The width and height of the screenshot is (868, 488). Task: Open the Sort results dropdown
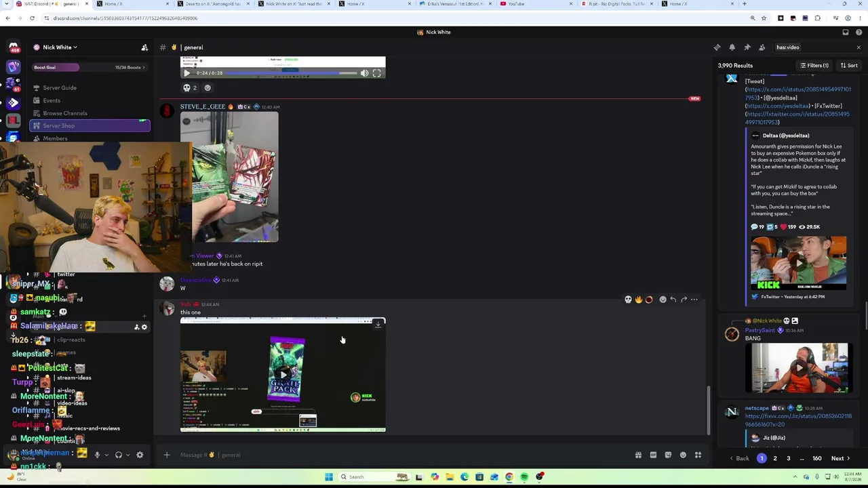(x=849, y=66)
